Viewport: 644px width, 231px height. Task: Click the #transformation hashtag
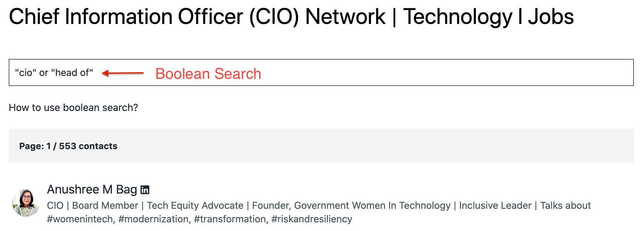point(230,219)
